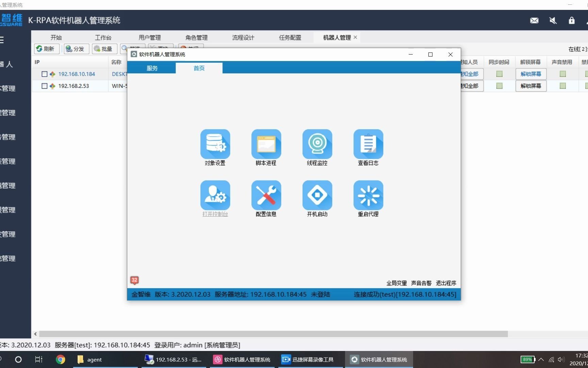Viewport: 588px width, 368px height.
Task: Click the lock icon in the header
Action: click(571, 20)
